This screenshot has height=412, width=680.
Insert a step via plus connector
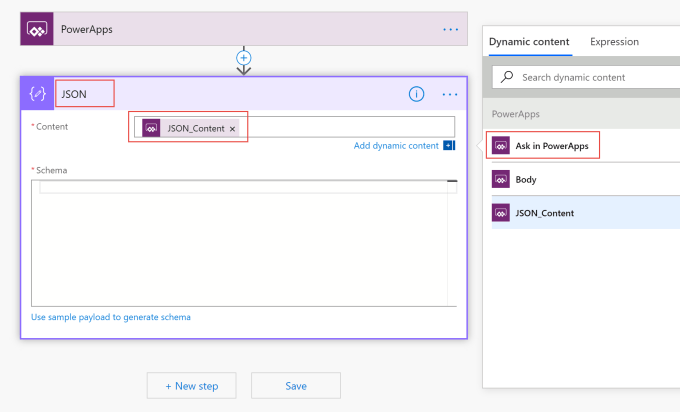point(244,58)
